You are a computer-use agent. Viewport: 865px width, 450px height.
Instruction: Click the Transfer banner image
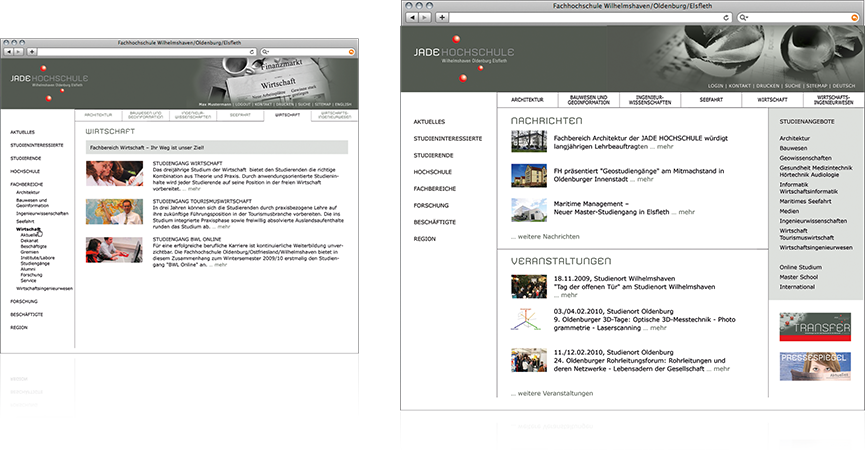click(x=815, y=327)
